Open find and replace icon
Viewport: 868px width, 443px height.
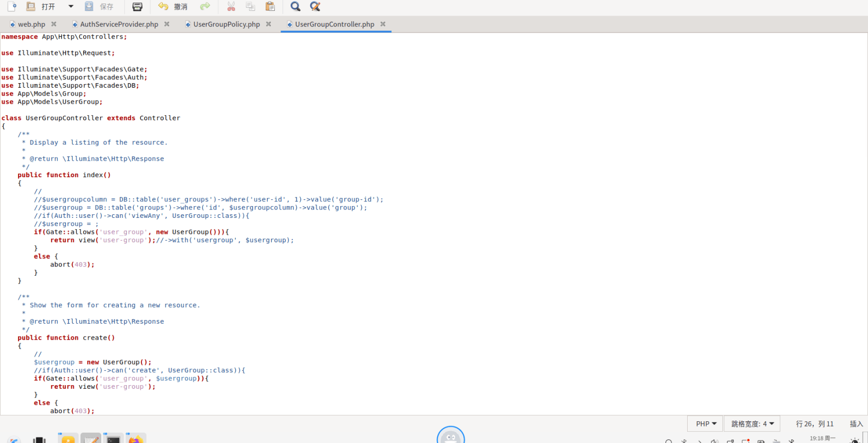(315, 7)
